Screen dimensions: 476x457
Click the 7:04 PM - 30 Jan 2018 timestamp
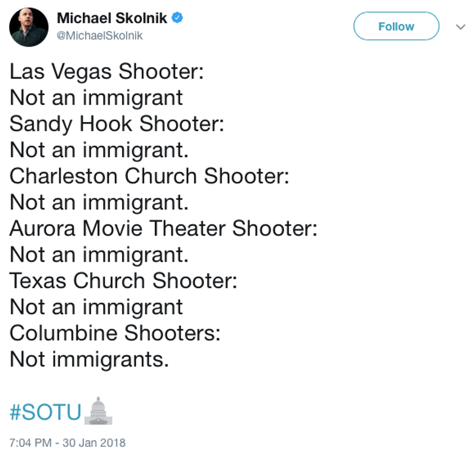pos(68,442)
